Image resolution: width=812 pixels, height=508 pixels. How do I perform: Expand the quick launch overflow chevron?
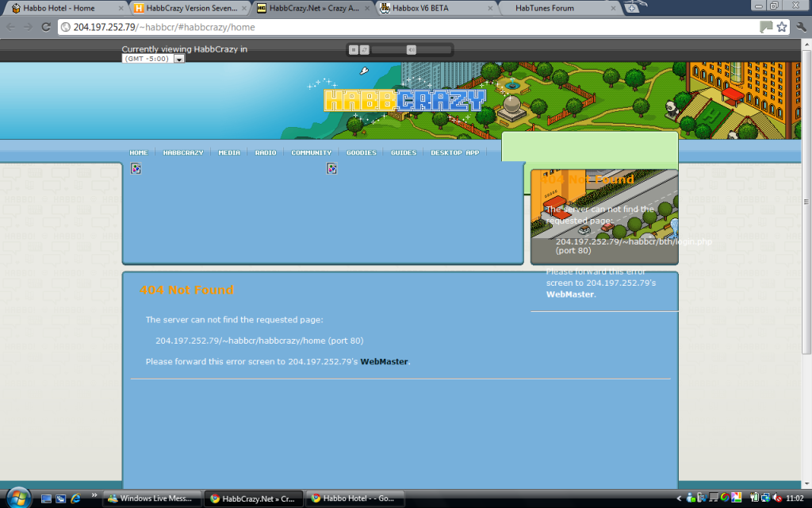(x=95, y=495)
